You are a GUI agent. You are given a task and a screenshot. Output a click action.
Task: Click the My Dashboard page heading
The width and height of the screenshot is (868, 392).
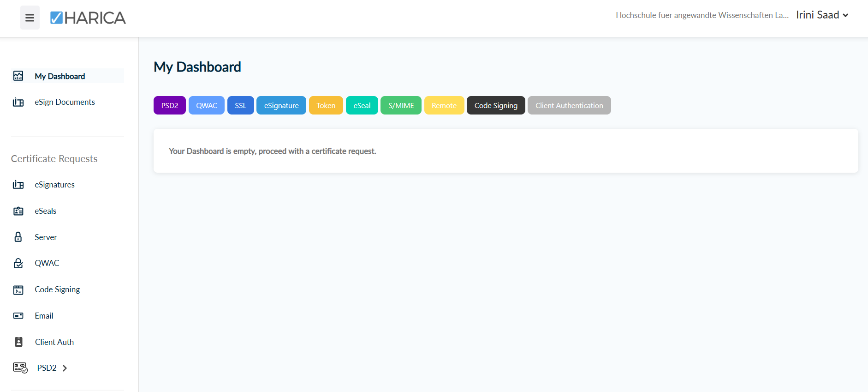coord(197,67)
